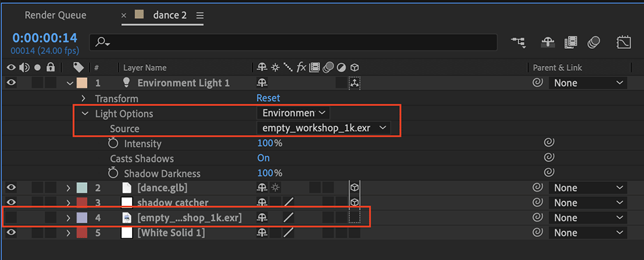Click 3D layer cube on dance.glb
Screen dimensions: 644x260
pos(355,188)
